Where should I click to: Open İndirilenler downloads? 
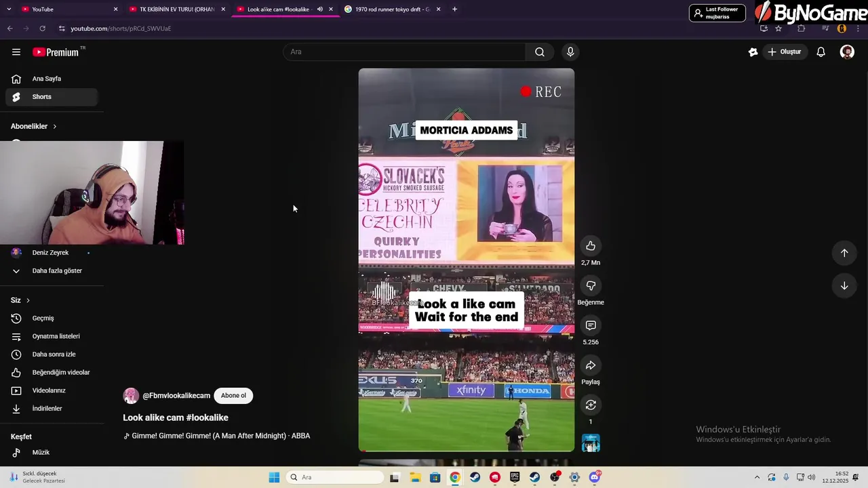coord(53,409)
